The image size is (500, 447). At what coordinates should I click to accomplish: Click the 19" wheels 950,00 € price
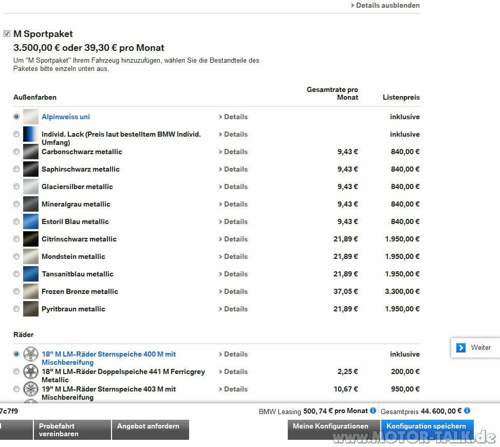click(x=405, y=389)
